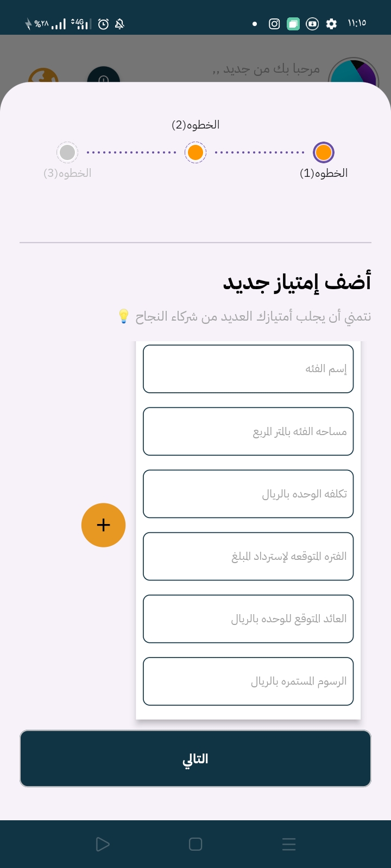
Task: Click the الخطوه(3) step label
Action: tap(67, 173)
